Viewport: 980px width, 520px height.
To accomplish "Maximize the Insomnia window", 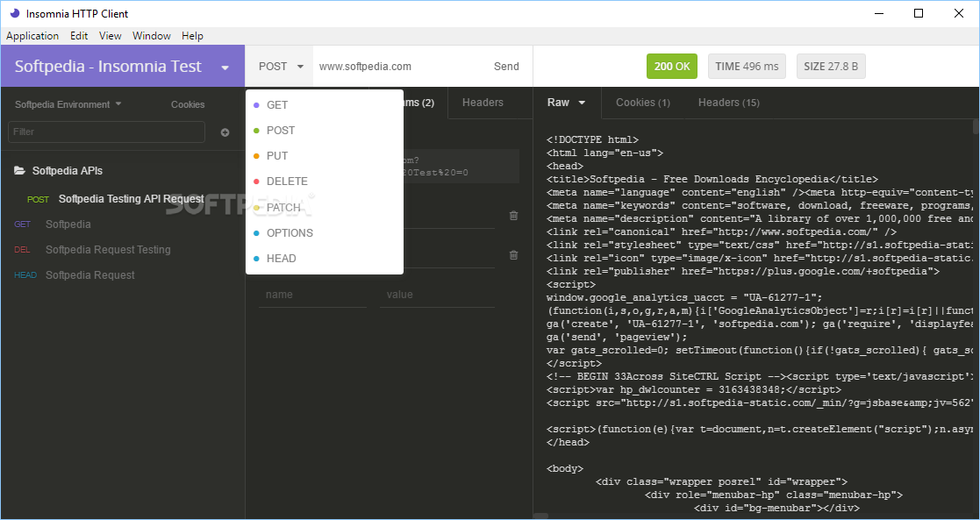I will [x=919, y=13].
